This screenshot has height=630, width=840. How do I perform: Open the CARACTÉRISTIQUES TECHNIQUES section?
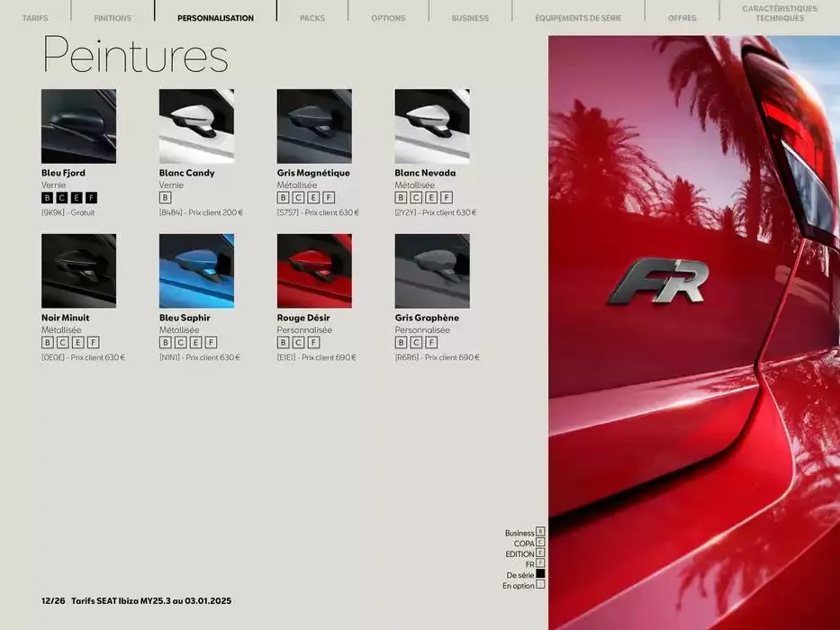[776, 13]
